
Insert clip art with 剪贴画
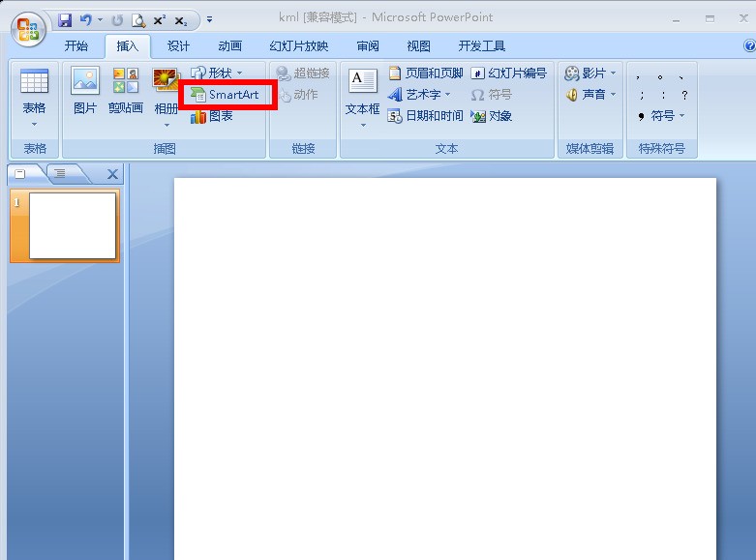(x=126, y=91)
